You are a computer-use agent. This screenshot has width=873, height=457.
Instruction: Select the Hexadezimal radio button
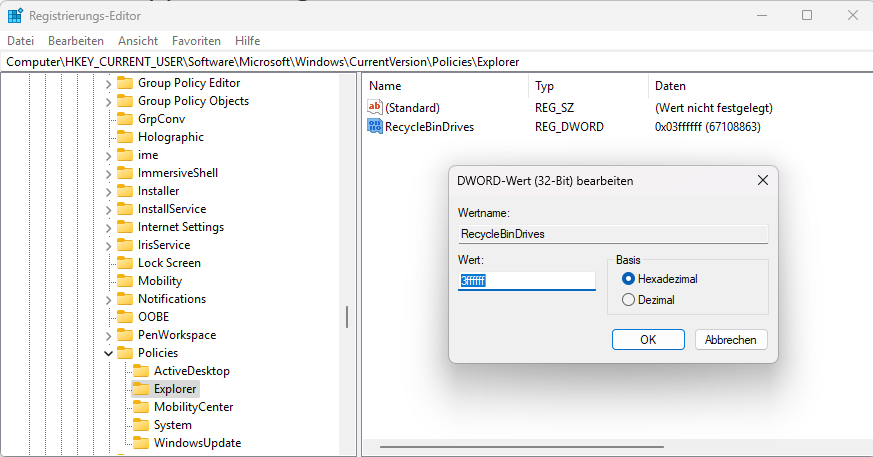click(x=628, y=279)
